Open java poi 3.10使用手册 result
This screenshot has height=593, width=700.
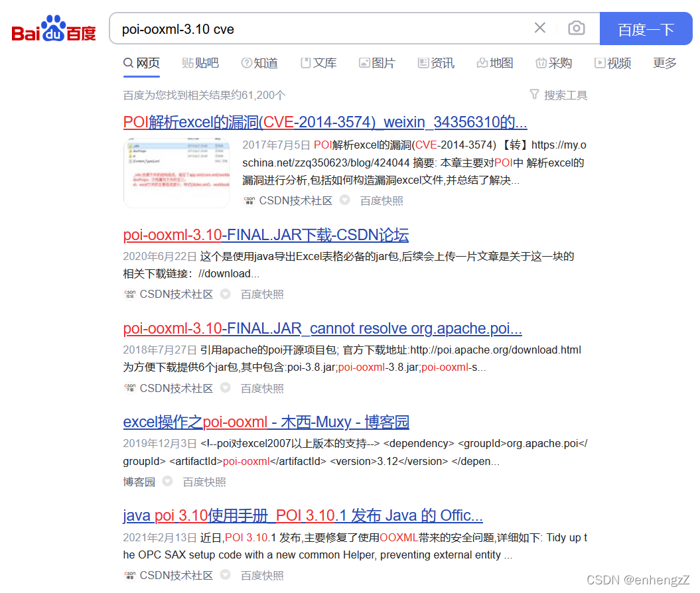coord(303,515)
